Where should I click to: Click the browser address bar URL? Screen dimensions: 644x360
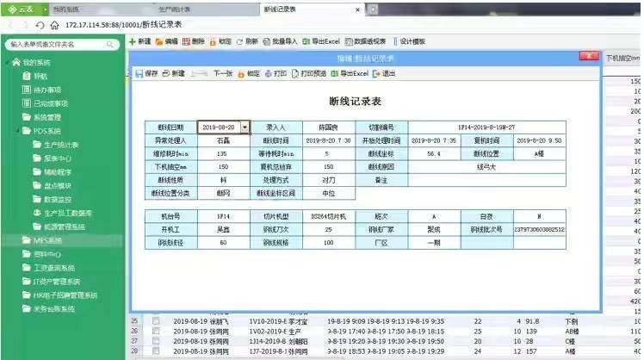(x=124, y=25)
